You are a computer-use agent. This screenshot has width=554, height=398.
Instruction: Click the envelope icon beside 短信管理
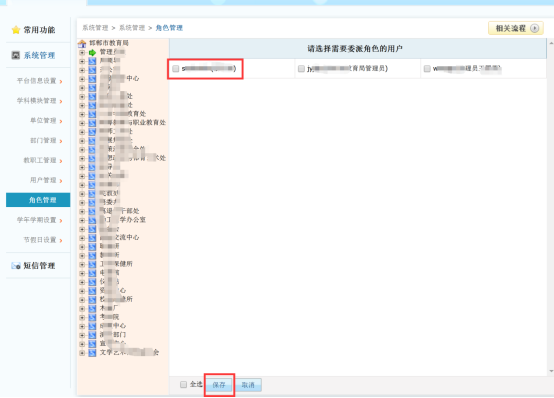click(x=16, y=266)
